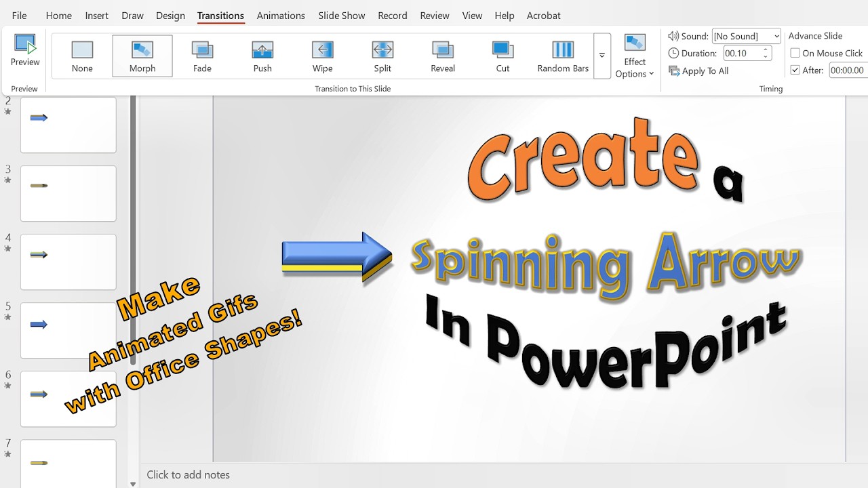
Task: Switch to the Help tab
Action: [x=504, y=15]
